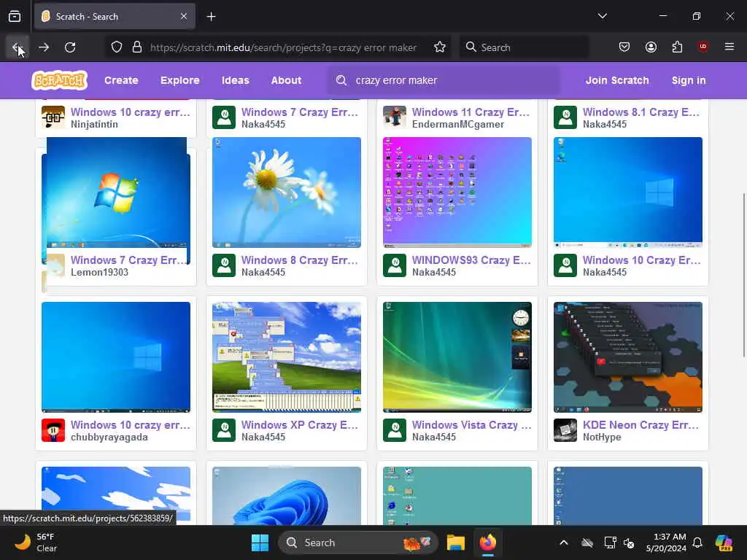Image resolution: width=747 pixels, height=560 pixels.
Task: Open pink gradient WINDOWS93 thumbnail
Action: coord(457,192)
